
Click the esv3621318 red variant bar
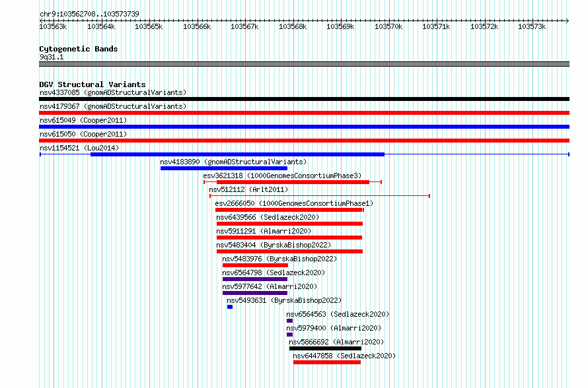click(x=293, y=182)
